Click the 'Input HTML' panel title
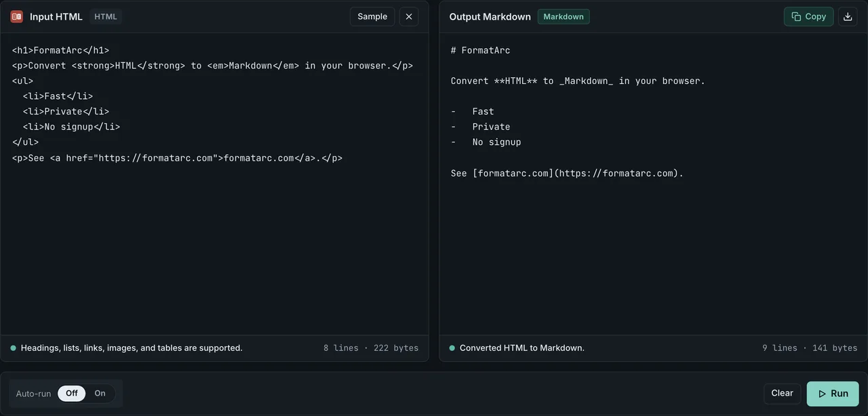 56,16
